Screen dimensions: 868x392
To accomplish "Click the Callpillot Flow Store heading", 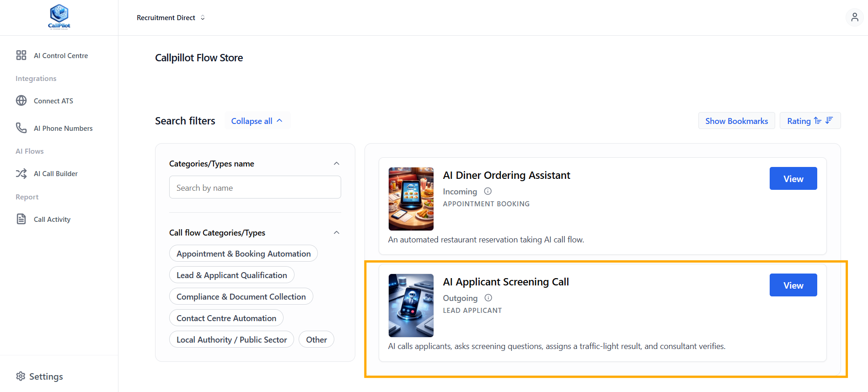I will coord(199,58).
